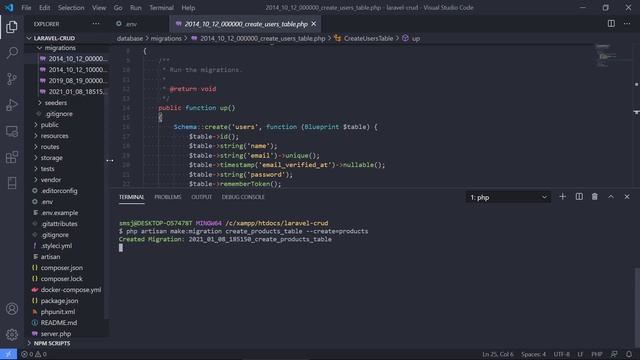Click 'database' in the breadcrumb
Viewport: 640px width, 360px height.
pos(130,38)
